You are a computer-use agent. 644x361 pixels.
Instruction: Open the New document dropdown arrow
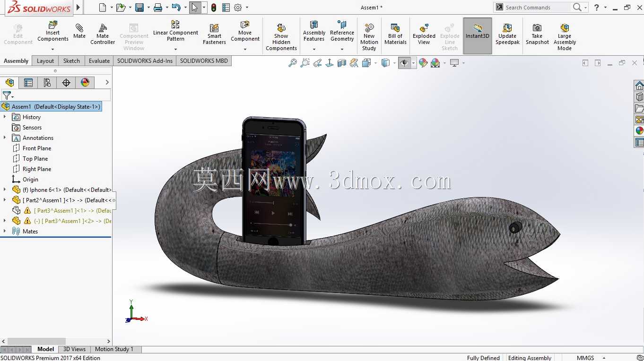[112, 8]
